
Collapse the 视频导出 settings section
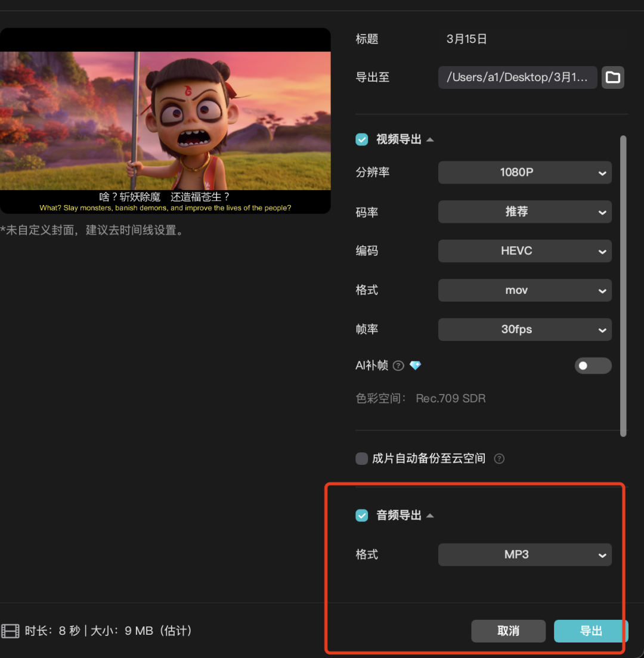(x=431, y=139)
